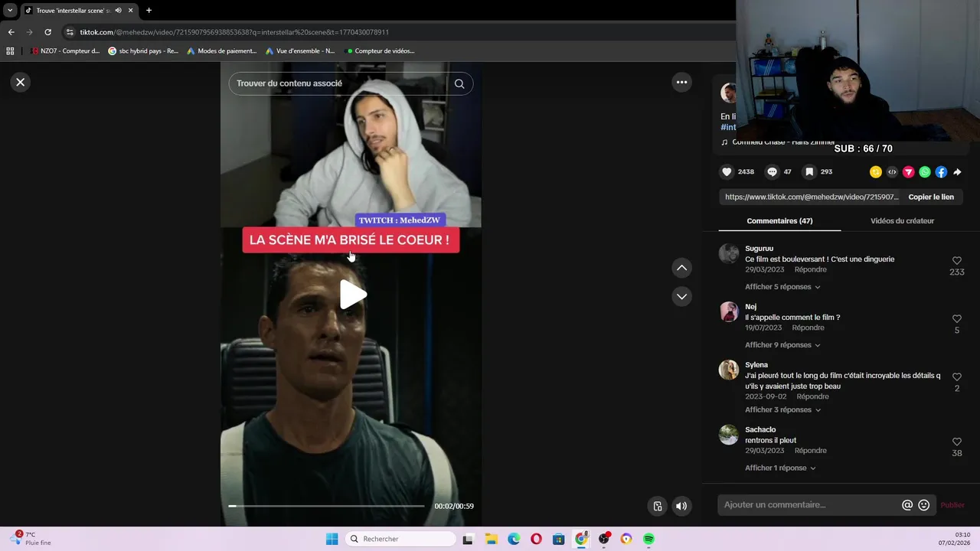
Task: Switch to Vidéos du créateur tab
Action: click(x=902, y=220)
